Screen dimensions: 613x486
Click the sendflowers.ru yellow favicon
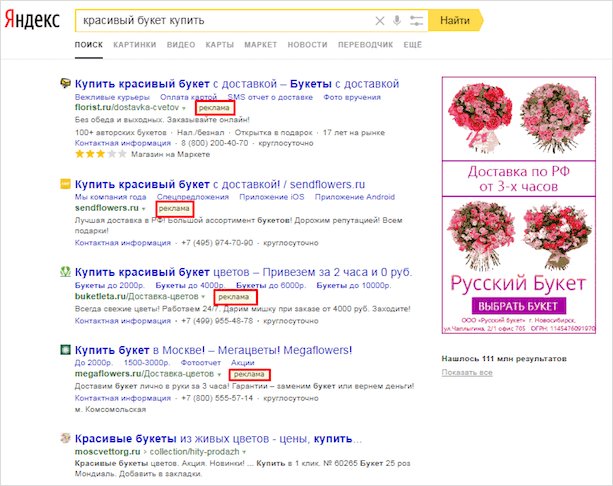pyautogui.click(x=65, y=183)
